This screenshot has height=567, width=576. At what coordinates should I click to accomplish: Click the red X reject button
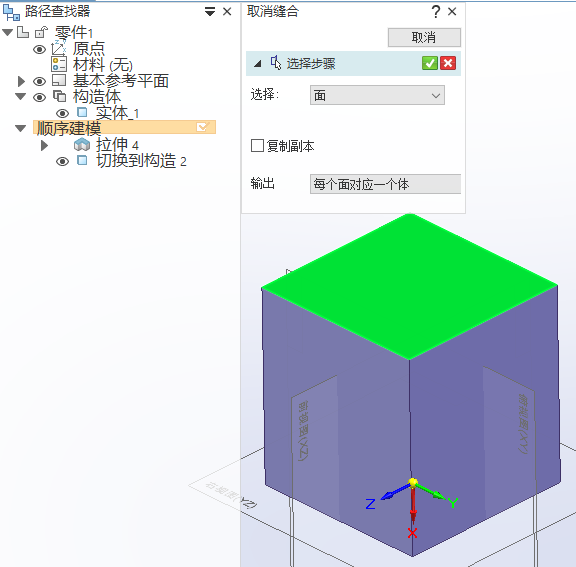[448, 63]
